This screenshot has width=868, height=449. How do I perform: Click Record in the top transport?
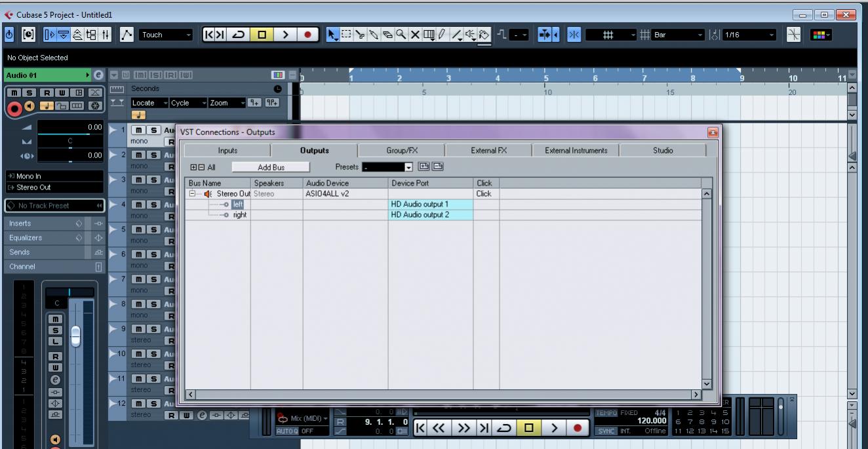(307, 35)
